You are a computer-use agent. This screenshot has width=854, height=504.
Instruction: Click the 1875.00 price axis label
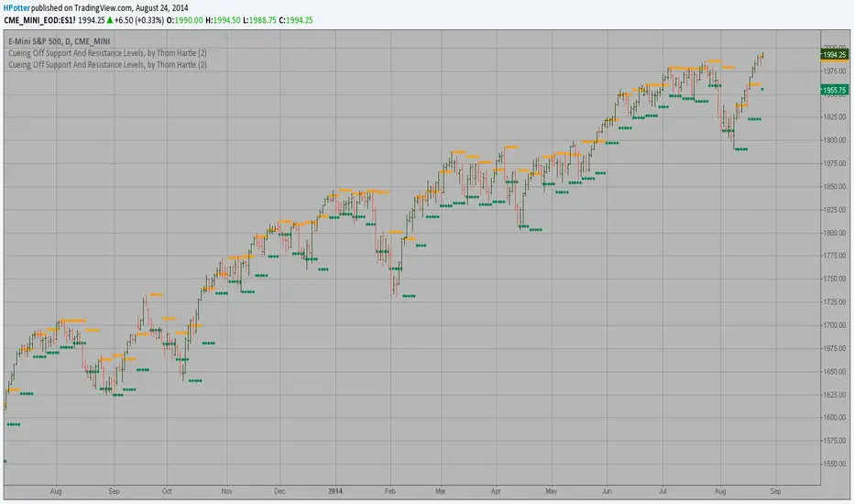point(835,163)
